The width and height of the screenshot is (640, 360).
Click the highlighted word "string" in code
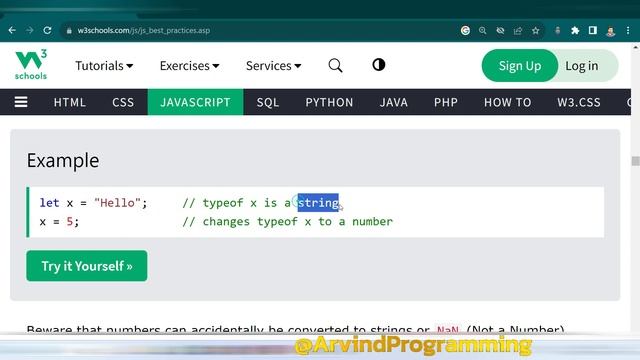tap(318, 202)
